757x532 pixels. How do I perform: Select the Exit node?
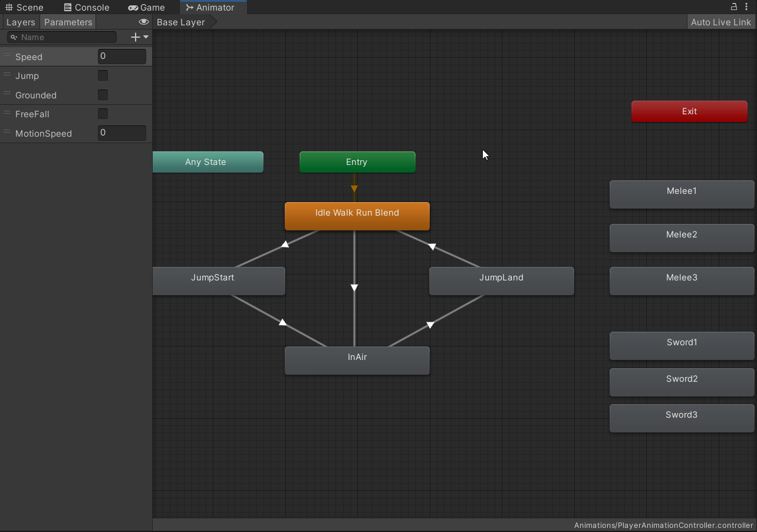point(689,111)
